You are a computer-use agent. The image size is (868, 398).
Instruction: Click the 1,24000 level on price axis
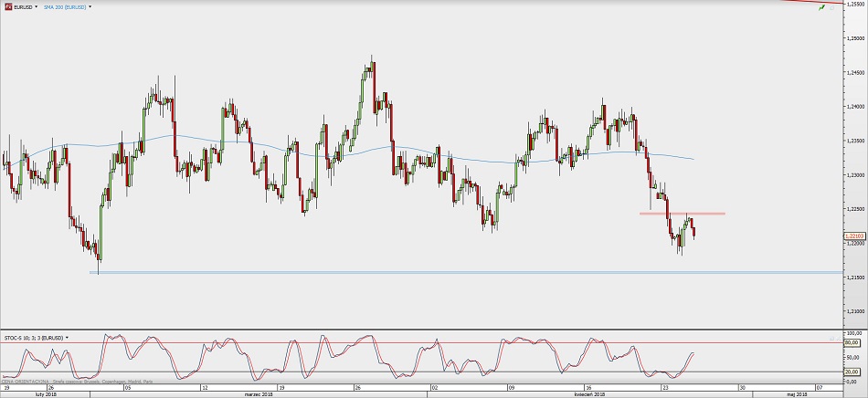pos(854,107)
